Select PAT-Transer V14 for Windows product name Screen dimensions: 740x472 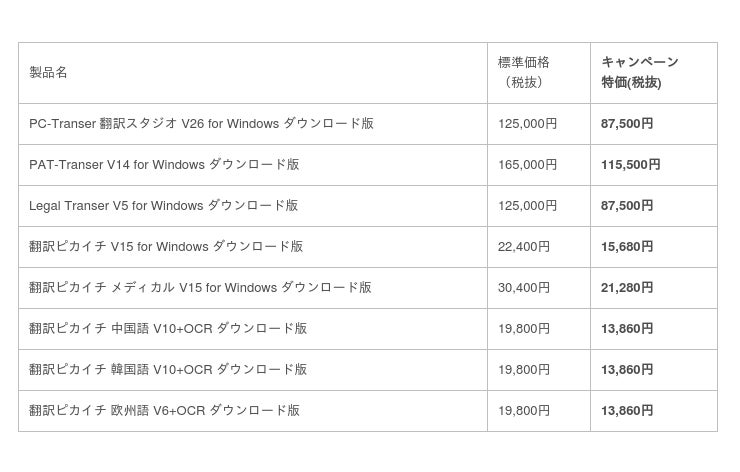(164, 165)
